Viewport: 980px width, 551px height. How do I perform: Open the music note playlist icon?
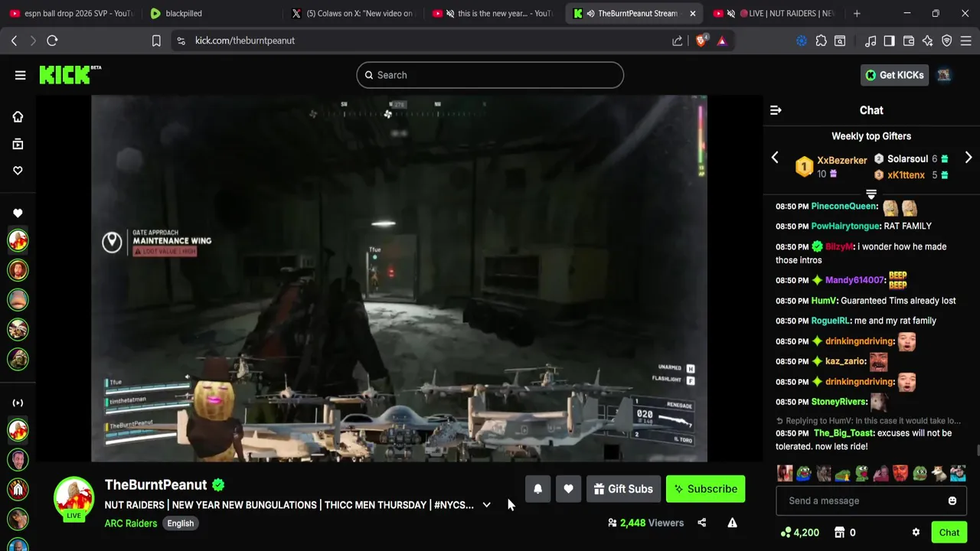point(871,41)
